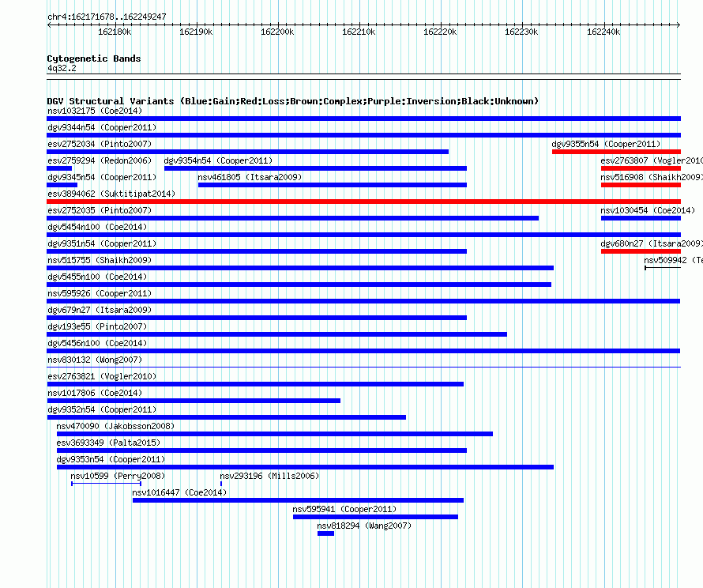Select the dgv9352n54 (Cooper2011) label
This screenshot has width=703, height=588.
point(102,409)
